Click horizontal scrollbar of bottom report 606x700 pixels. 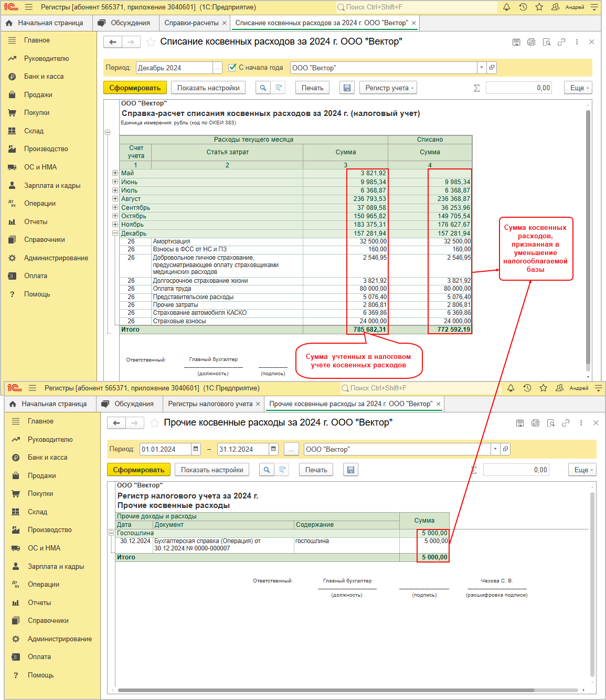[x=325, y=690]
